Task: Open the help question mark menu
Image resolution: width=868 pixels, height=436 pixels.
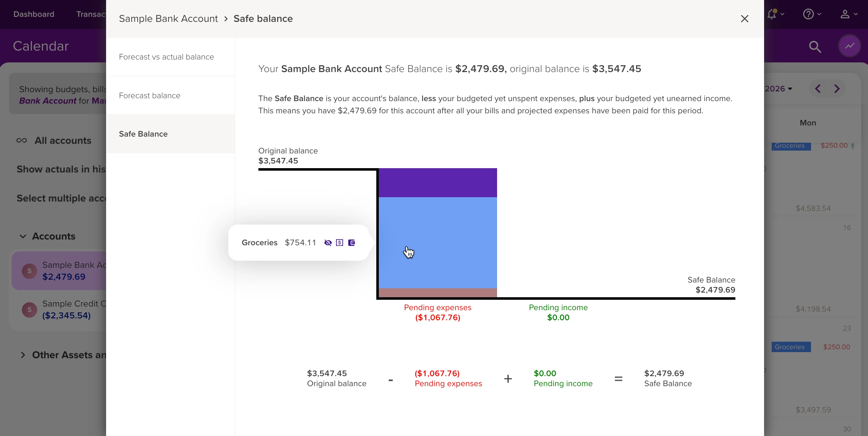Action: tap(808, 14)
